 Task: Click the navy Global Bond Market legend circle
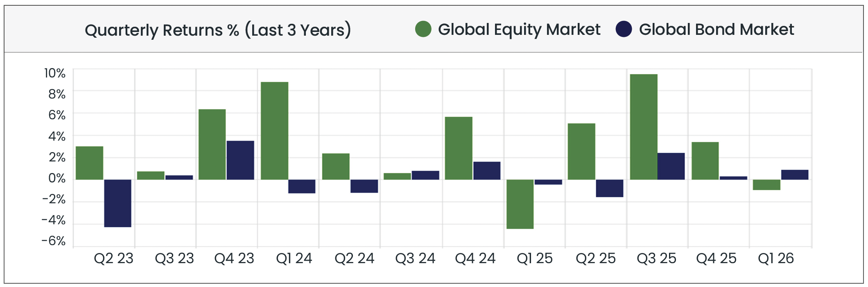click(x=624, y=29)
